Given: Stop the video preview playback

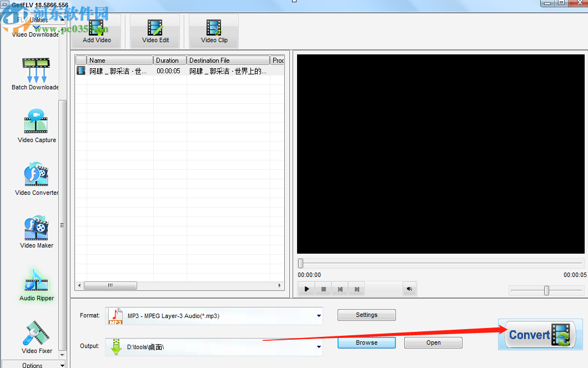Looking at the screenshot, I should point(323,289).
